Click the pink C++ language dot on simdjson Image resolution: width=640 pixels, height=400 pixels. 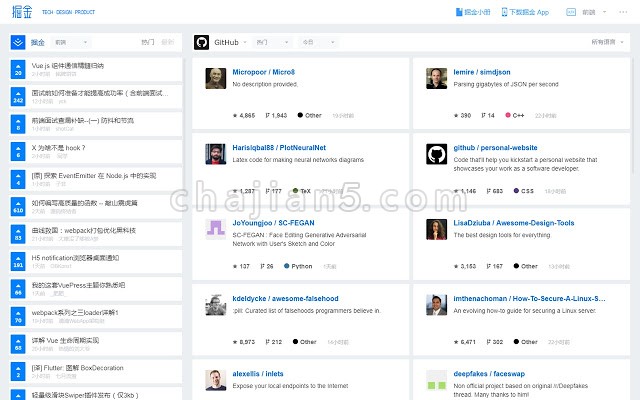pyautogui.click(x=508, y=115)
